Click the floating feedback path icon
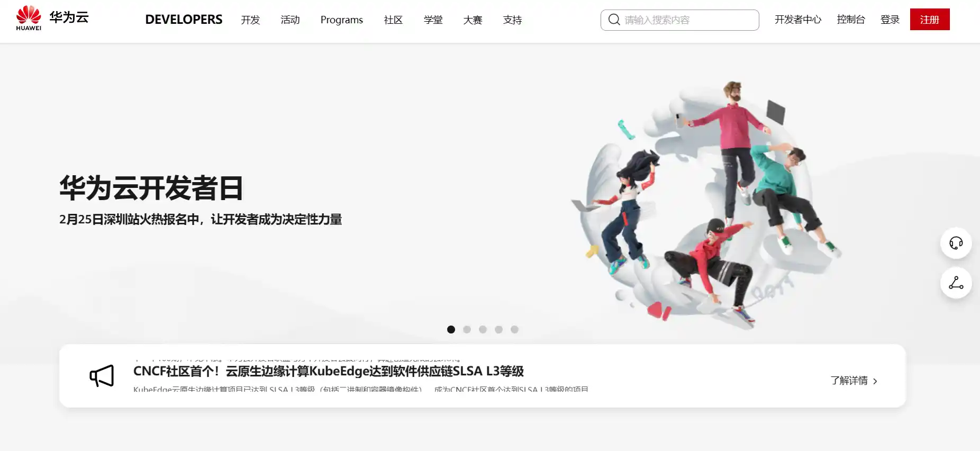The width and height of the screenshot is (980, 451). pyautogui.click(x=956, y=283)
